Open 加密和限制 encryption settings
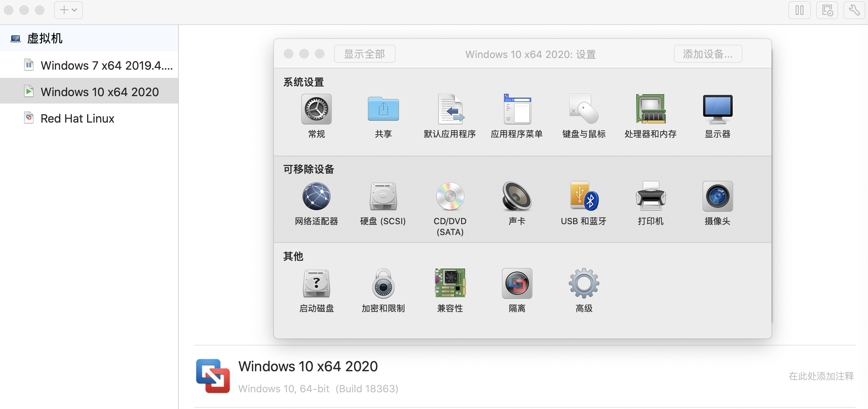The height and width of the screenshot is (409, 868). 383,284
